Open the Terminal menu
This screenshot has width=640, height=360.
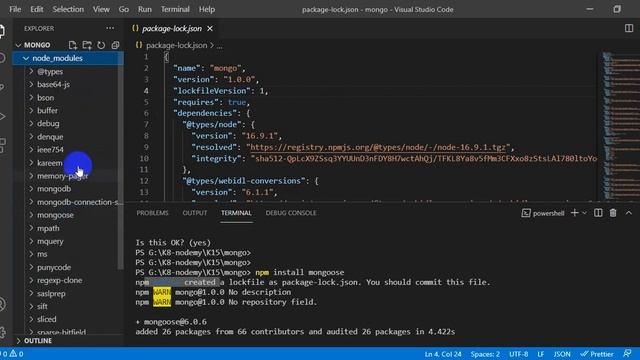(175, 9)
